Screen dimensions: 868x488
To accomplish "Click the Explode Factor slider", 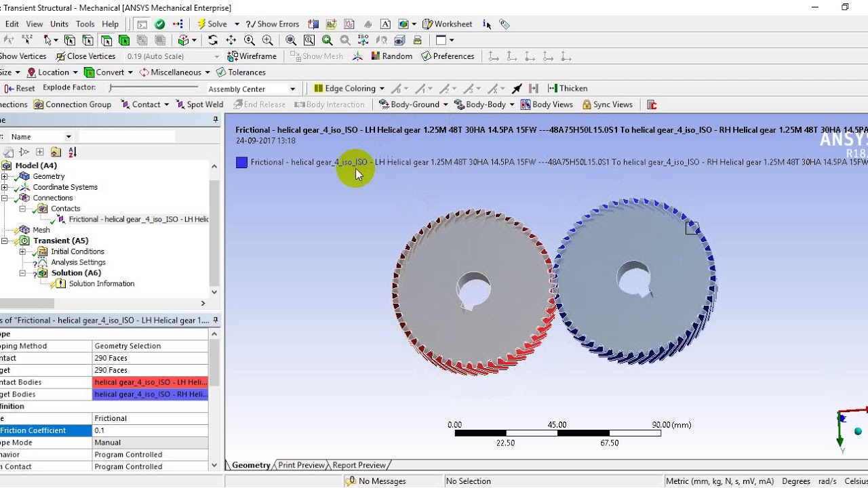I will (153, 88).
